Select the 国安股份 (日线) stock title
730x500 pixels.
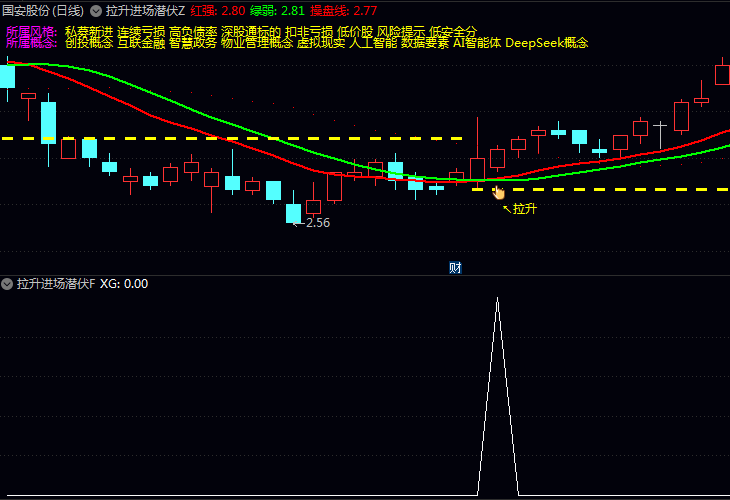point(43,11)
